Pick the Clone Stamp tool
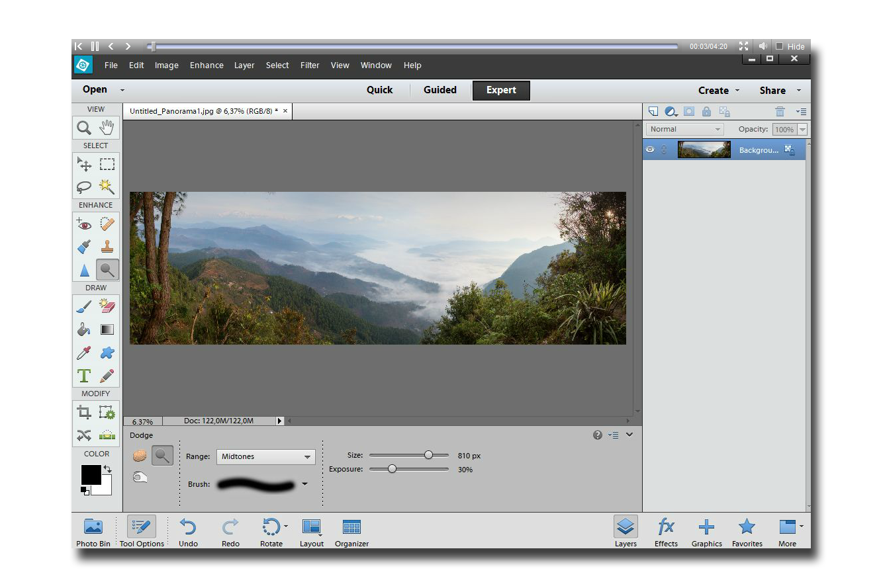The height and width of the screenshot is (588, 883). tap(107, 247)
